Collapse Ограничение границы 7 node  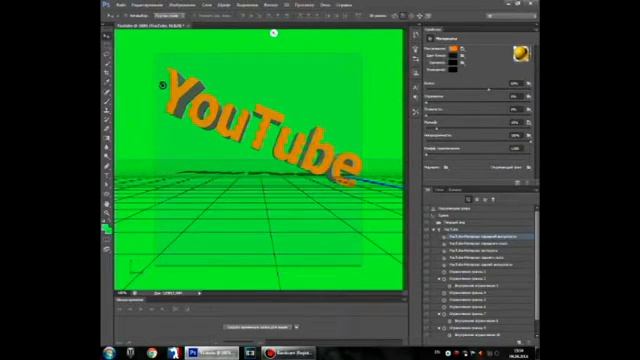point(439,314)
